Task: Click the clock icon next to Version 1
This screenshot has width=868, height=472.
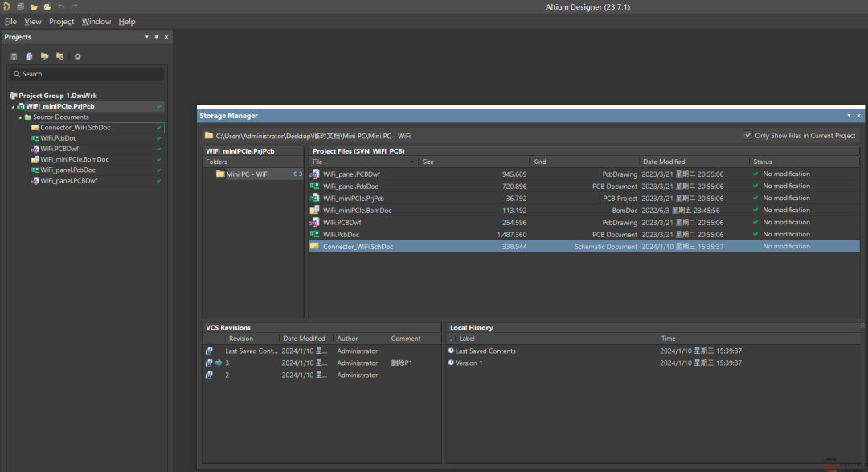Action: coord(451,363)
